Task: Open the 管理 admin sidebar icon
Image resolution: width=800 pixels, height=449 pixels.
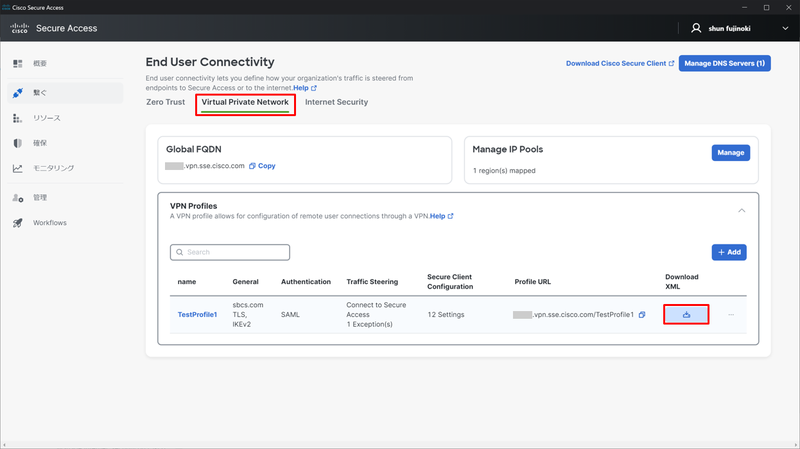Action: [18, 197]
